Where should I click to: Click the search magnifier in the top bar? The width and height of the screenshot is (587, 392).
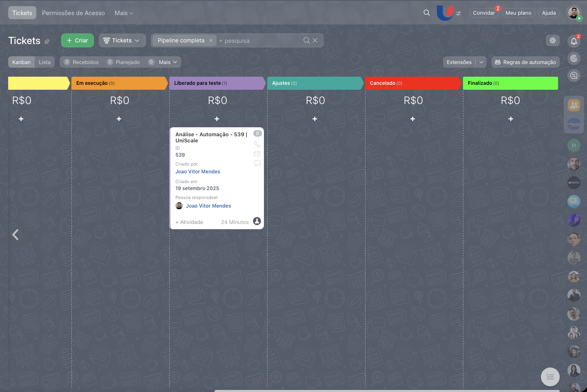[x=427, y=13]
